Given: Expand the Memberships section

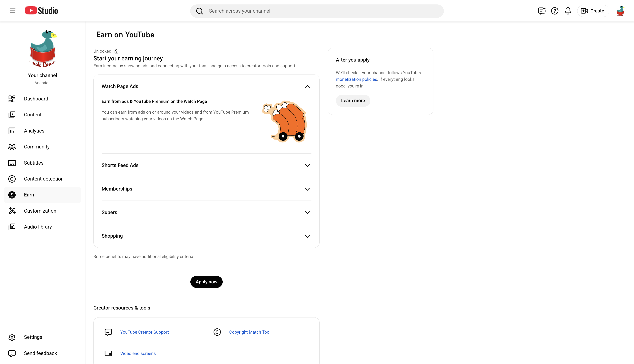Looking at the screenshot, I should pos(308,189).
